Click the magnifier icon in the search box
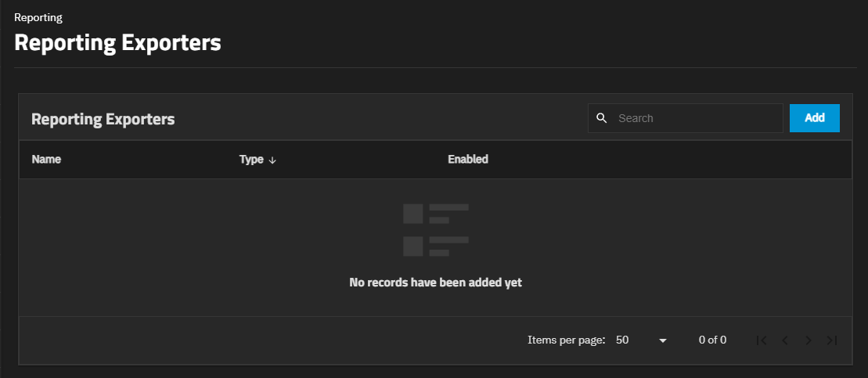 pos(601,118)
